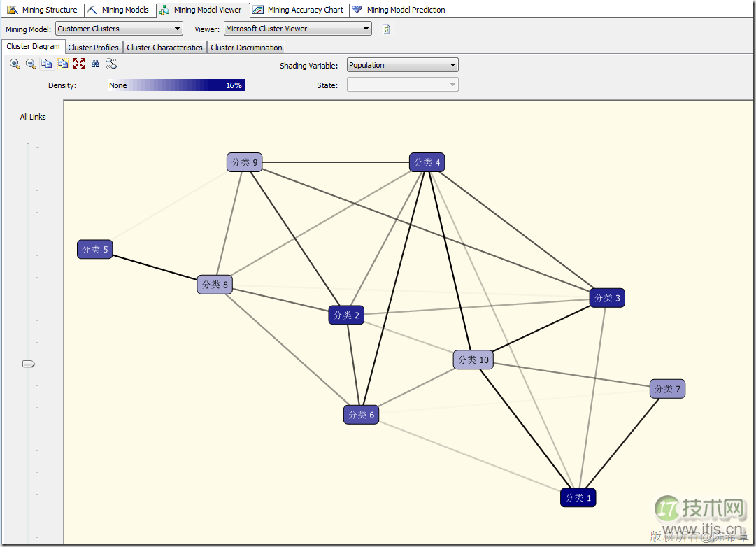Refresh the viewer content icon
756x547 pixels.
[386, 29]
